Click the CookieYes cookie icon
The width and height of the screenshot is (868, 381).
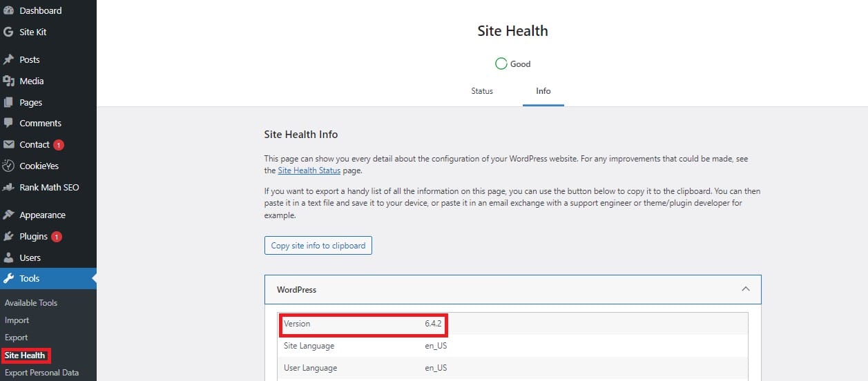click(x=8, y=166)
